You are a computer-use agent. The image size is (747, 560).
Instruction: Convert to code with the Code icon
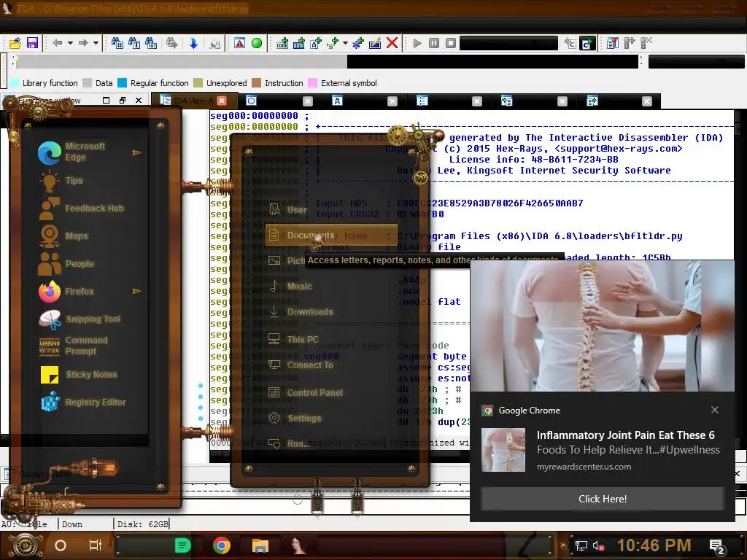[282, 43]
